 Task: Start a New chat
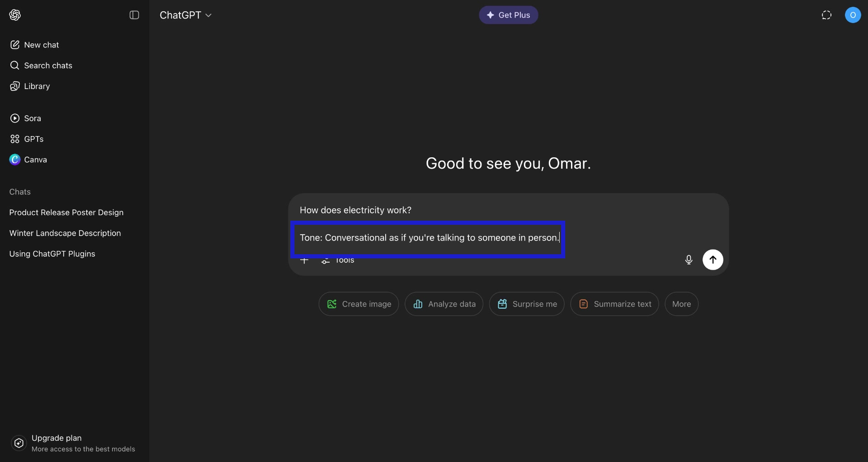click(x=41, y=45)
